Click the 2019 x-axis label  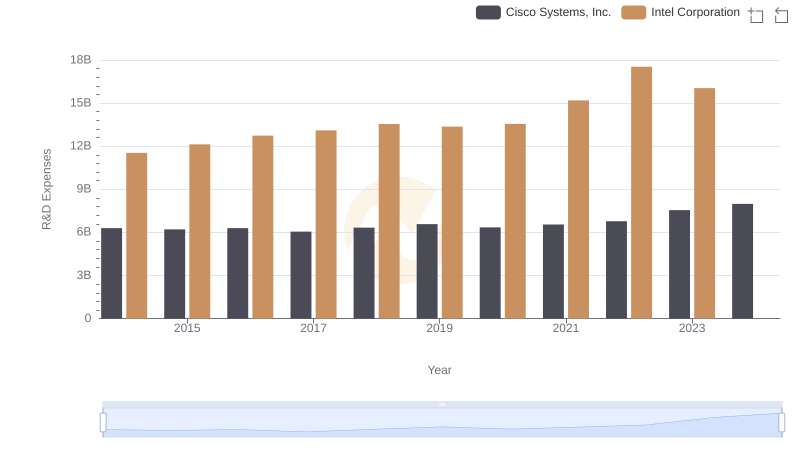[x=439, y=328]
